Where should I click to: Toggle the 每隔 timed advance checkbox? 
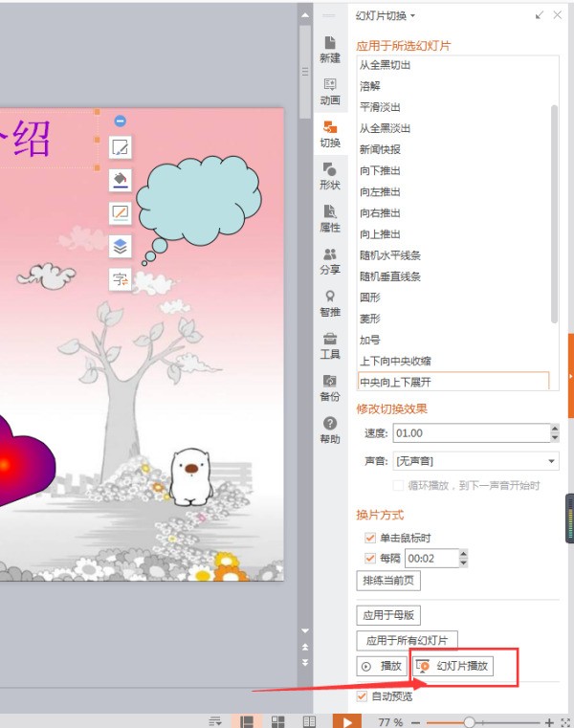(x=370, y=558)
